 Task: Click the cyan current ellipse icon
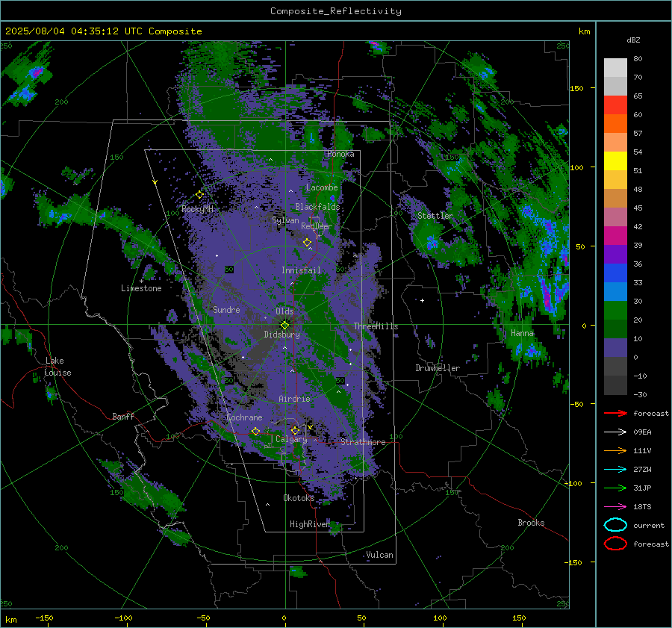pos(615,525)
